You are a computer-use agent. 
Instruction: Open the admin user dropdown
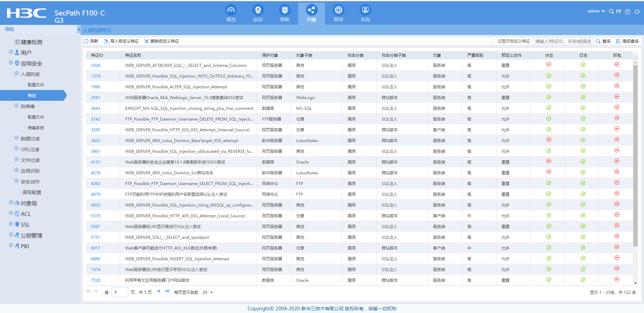pyautogui.click(x=596, y=11)
